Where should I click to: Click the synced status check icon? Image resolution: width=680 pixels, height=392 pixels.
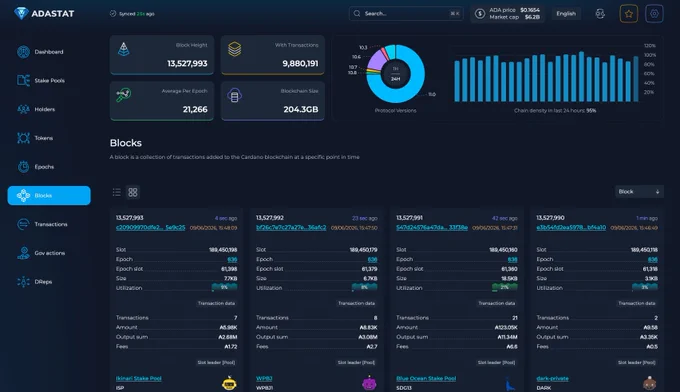[x=113, y=13]
